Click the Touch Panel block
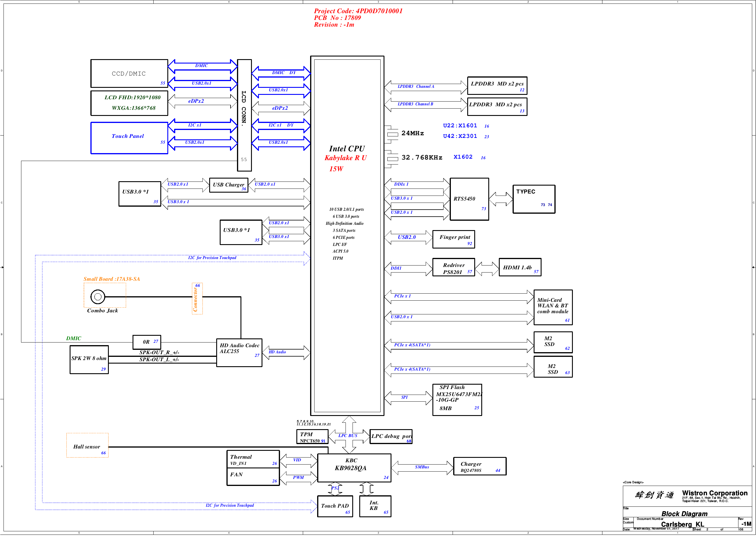The image size is (756, 536). coord(129,138)
